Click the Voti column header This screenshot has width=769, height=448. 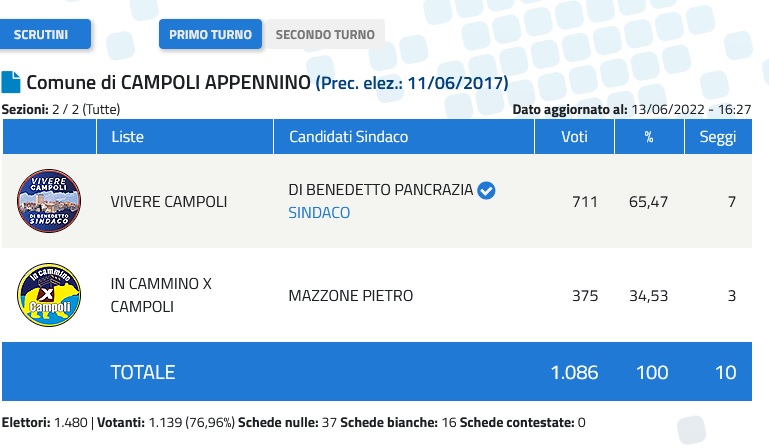pyautogui.click(x=575, y=137)
